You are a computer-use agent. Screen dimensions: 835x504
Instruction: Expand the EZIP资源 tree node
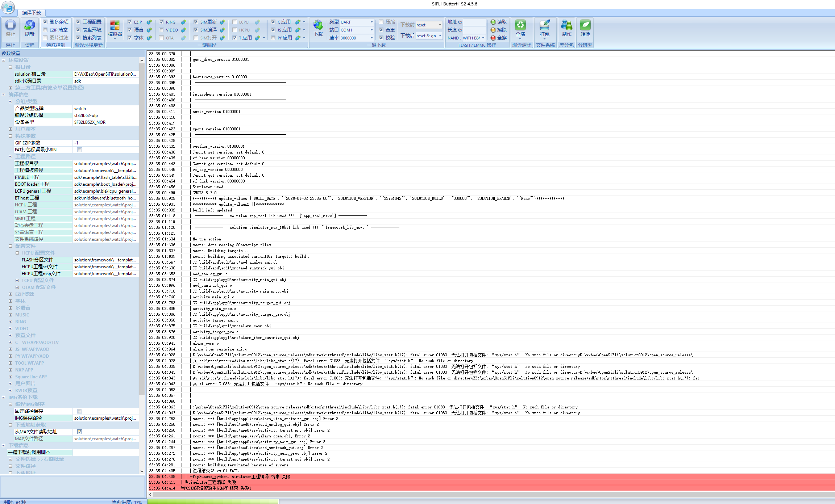[11, 294]
